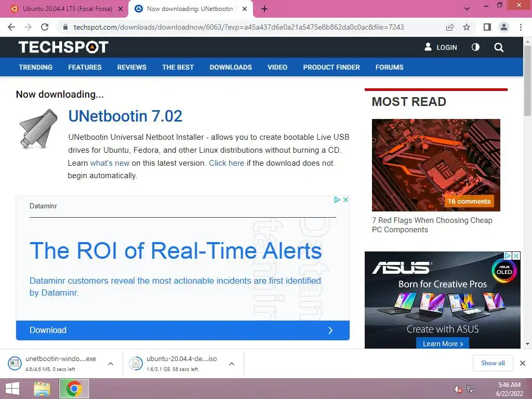This screenshot has width=532, height=399.
Task: Open Chrome profile avatar
Action: pyautogui.click(x=504, y=27)
